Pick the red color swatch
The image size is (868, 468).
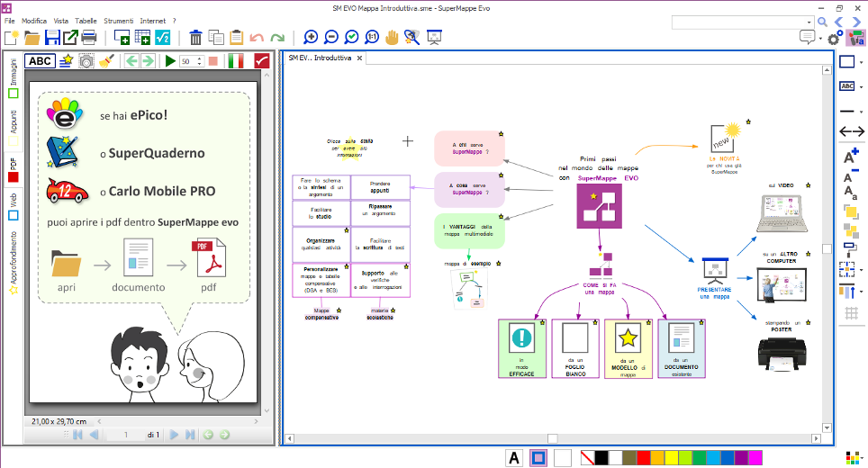[643, 458]
